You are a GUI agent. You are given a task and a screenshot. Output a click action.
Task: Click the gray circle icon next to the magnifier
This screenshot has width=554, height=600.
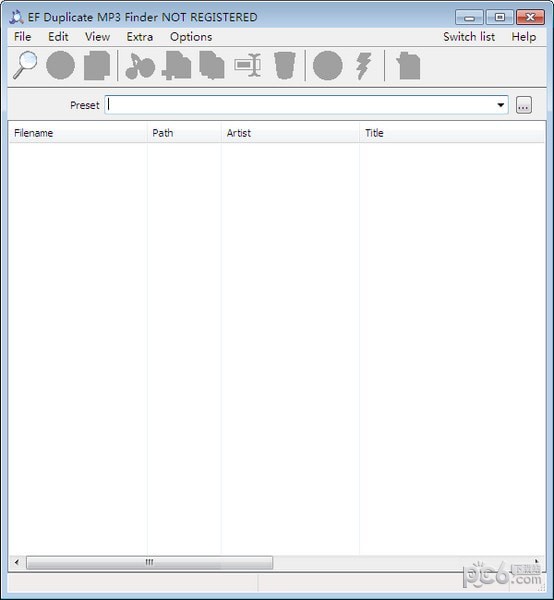60,65
